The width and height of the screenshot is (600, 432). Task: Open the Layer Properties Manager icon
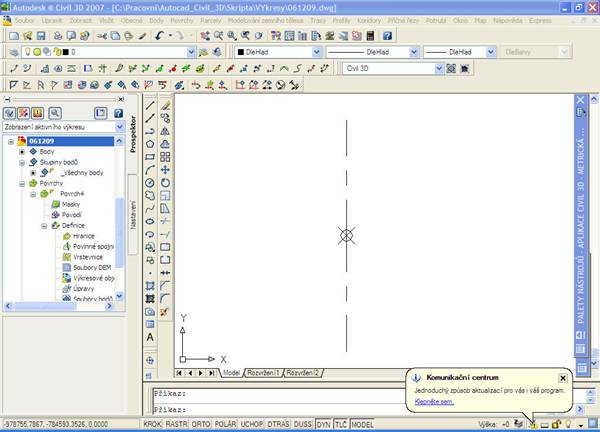click(14, 52)
